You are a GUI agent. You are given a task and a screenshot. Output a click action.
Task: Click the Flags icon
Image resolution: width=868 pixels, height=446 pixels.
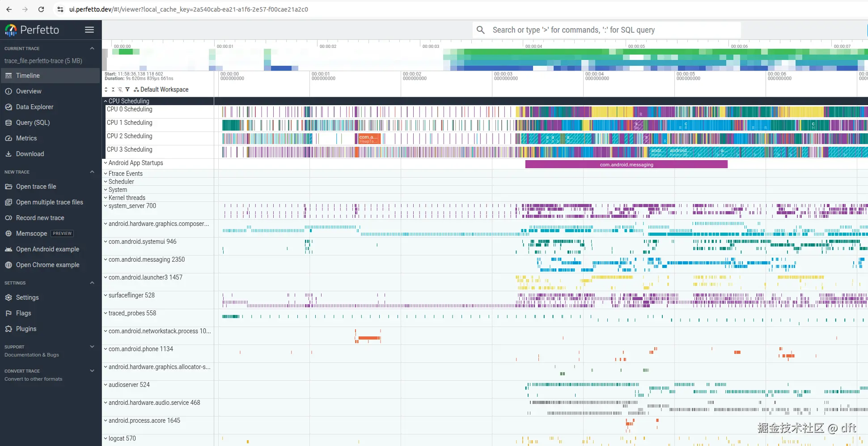click(x=8, y=313)
